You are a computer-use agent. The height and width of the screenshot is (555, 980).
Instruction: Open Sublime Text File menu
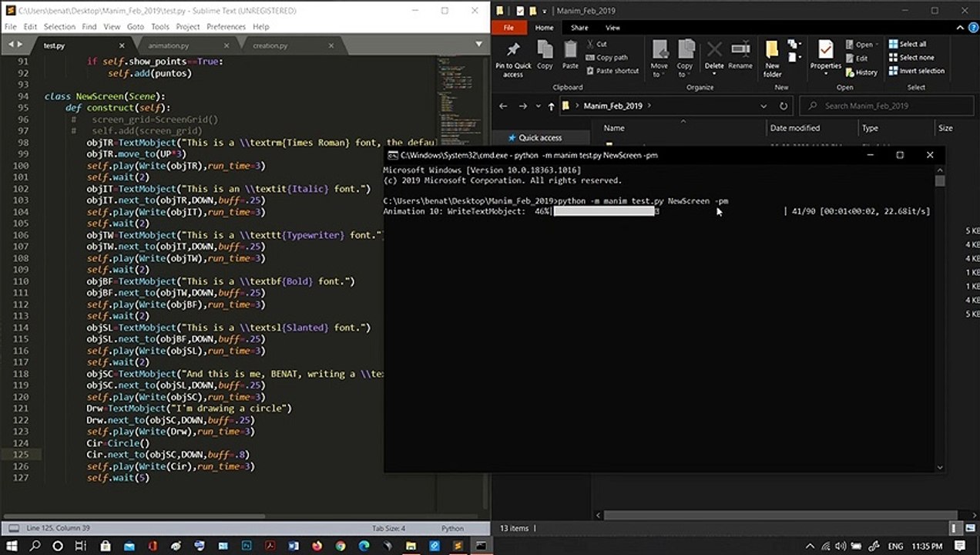tap(10, 26)
